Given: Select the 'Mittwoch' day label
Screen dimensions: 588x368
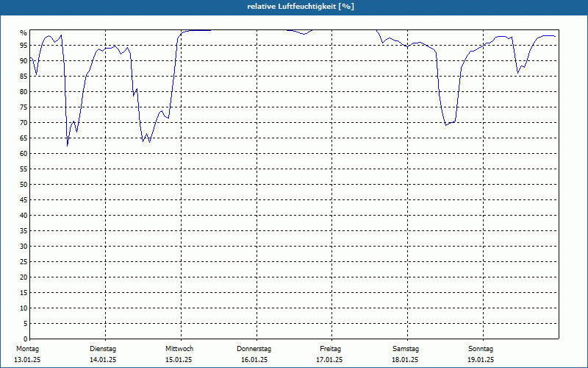Looking at the screenshot, I should [179, 349].
